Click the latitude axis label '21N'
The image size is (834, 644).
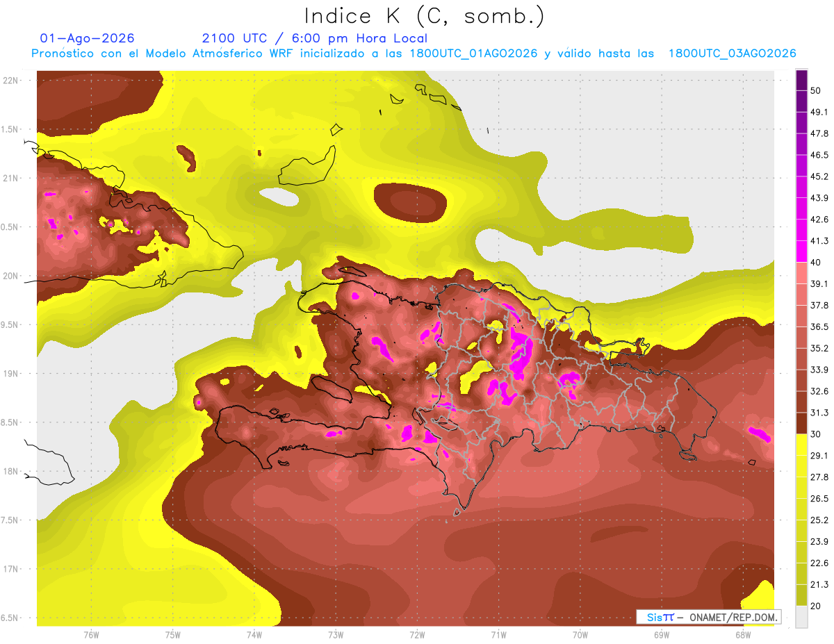(11, 178)
